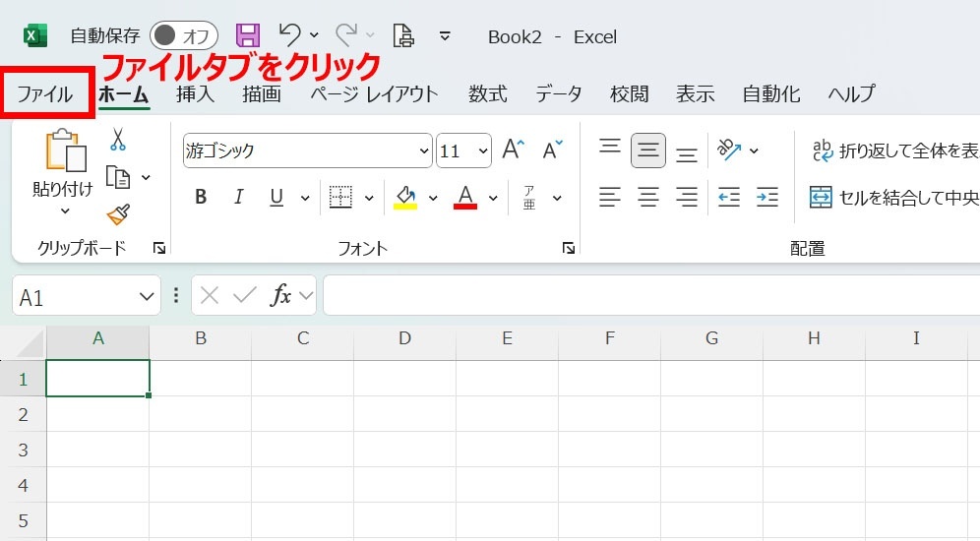Expand the underline style arrow
980x541 pixels.
click(x=304, y=198)
